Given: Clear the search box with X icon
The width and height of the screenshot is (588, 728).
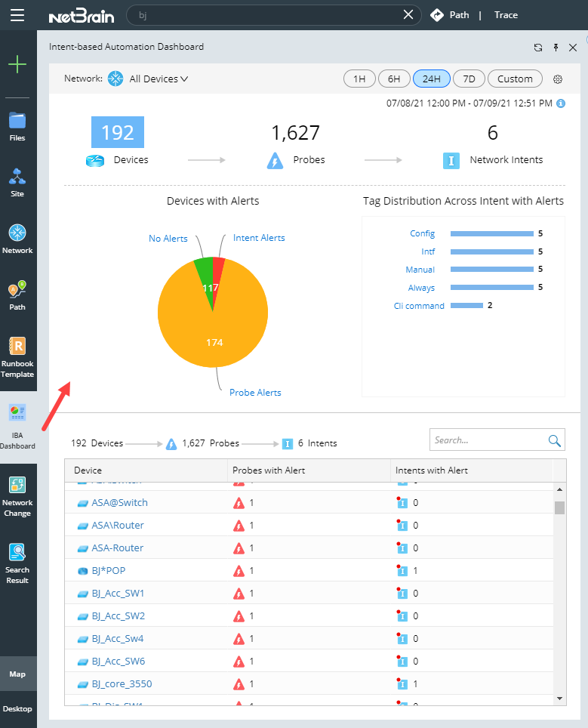Looking at the screenshot, I should click(x=408, y=15).
